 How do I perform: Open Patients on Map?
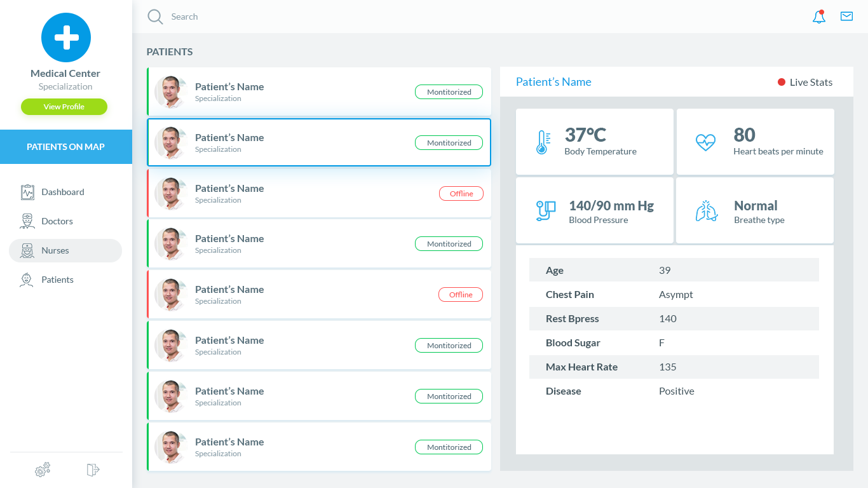[x=66, y=147]
